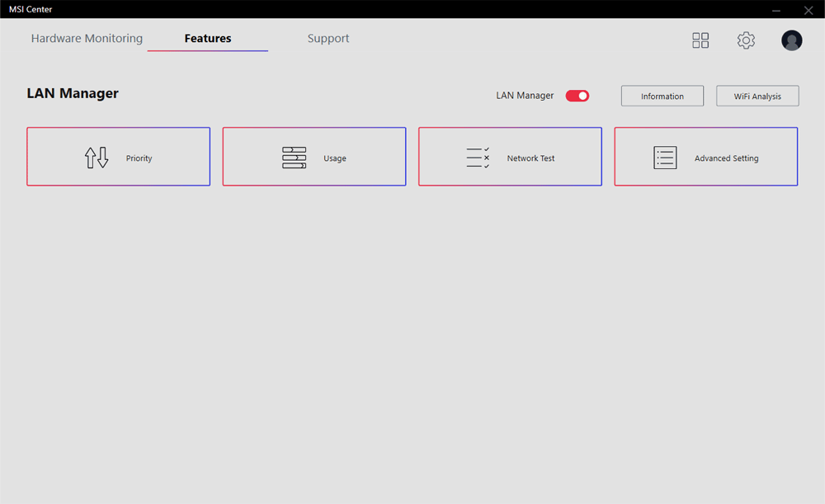Open the Network Test card
Viewport: 825px width, 504px height.
click(511, 156)
